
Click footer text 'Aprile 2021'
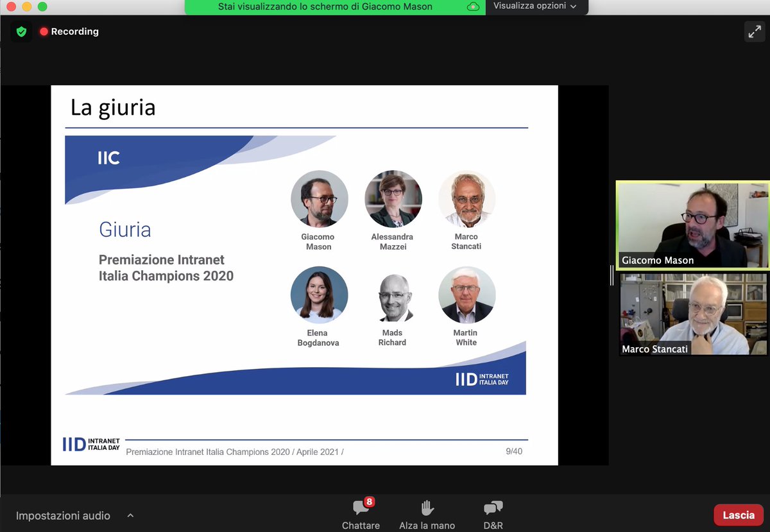pyautogui.click(x=317, y=452)
